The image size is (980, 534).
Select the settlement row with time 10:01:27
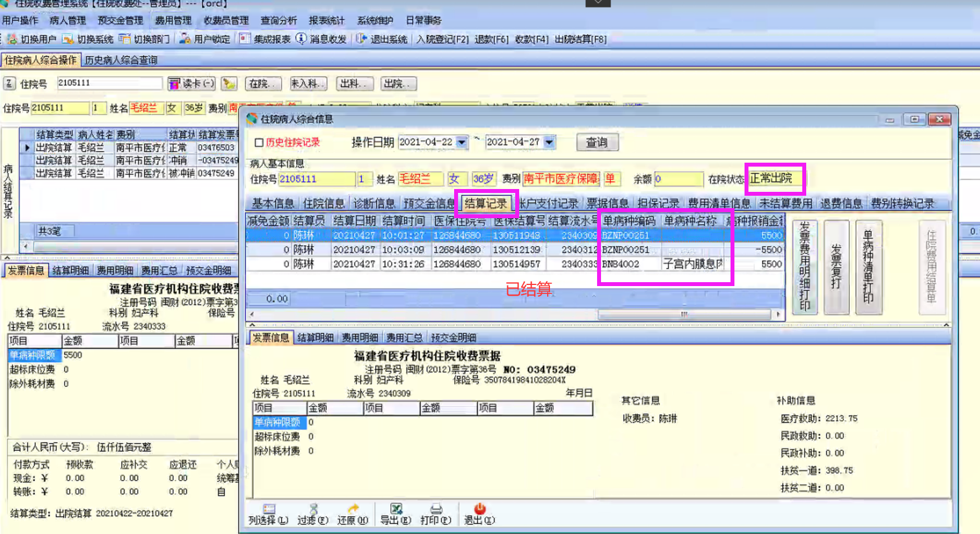(515, 236)
